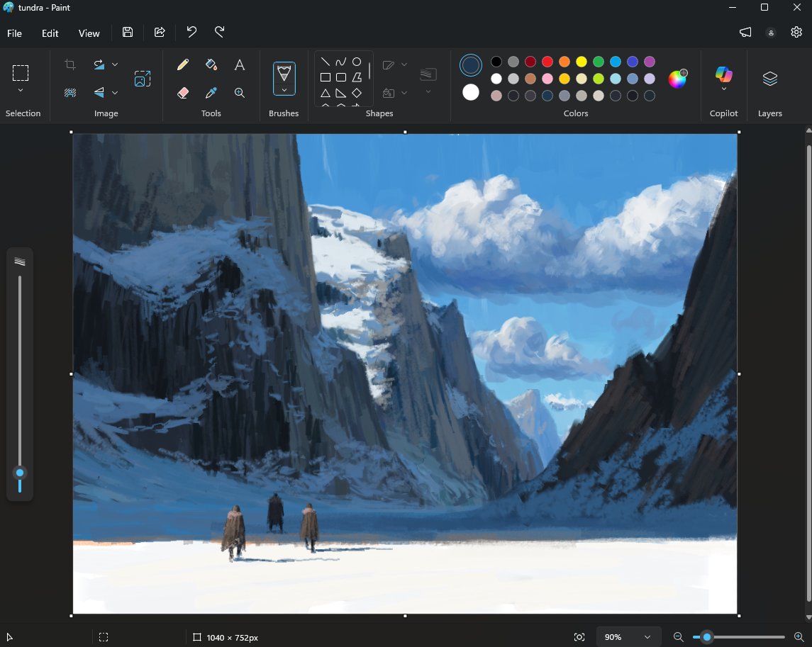
Task: Select the Rounded rectangle shape
Action: [x=340, y=78]
